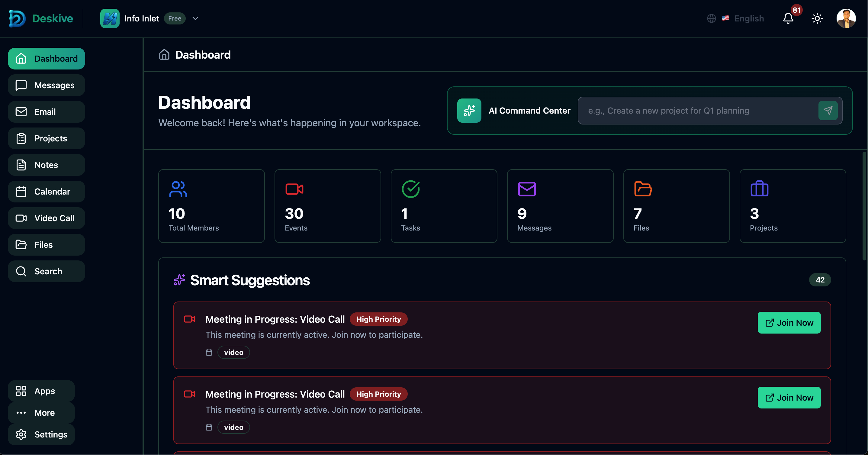Click Join Now on the first meeting

tap(789, 323)
